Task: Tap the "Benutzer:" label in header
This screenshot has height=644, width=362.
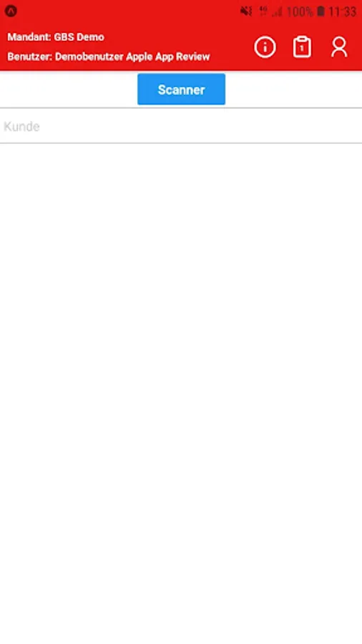Action: click(29, 57)
